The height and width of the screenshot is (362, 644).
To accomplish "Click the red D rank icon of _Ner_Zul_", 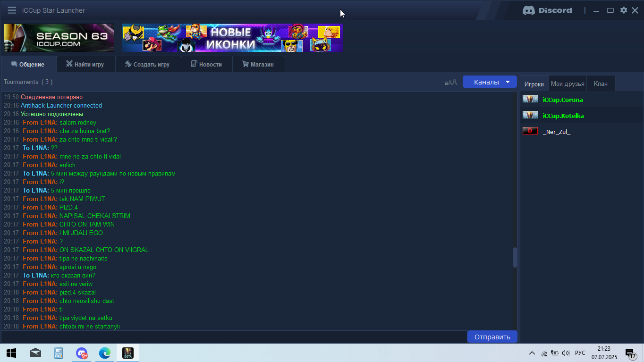I will tap(530, 131).
